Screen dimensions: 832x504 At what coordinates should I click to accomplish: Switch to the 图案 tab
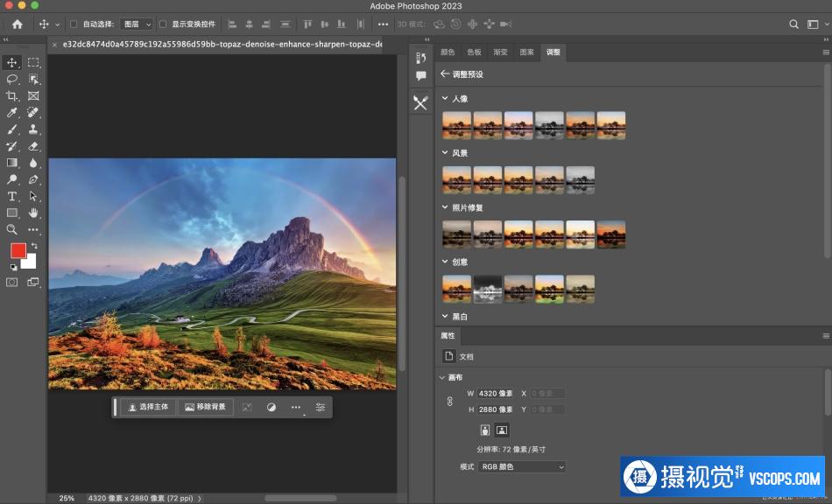tap(527, 52)
